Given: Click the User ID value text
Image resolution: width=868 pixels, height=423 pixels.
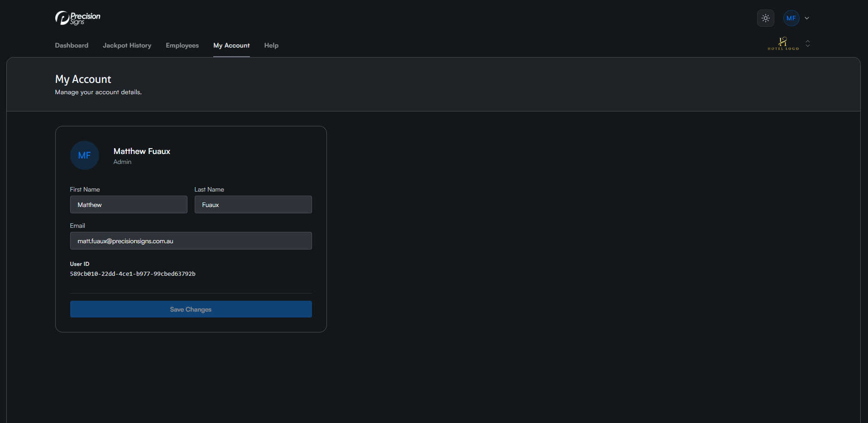Looking at the screenshot, I should [133, 274].
